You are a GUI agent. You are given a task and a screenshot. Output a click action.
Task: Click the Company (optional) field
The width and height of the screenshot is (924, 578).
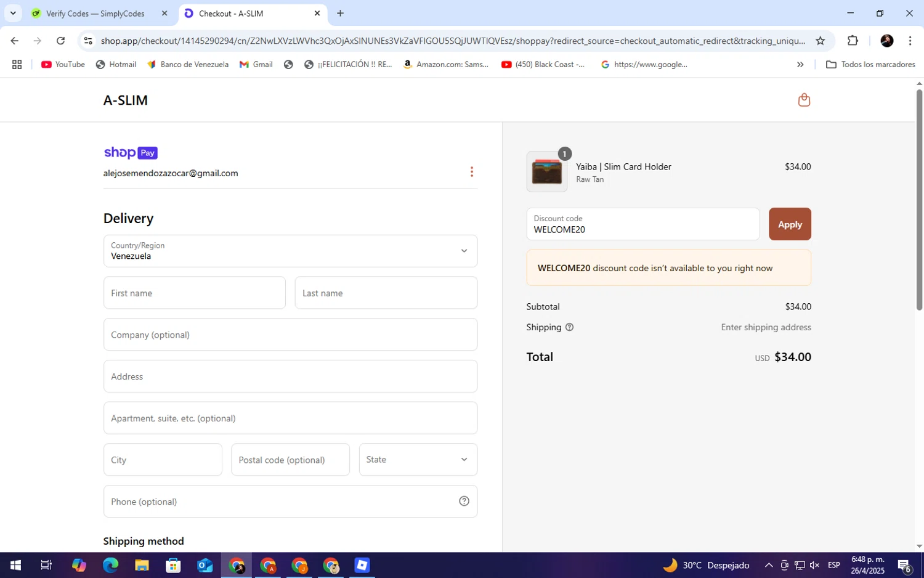pos(290,335)
